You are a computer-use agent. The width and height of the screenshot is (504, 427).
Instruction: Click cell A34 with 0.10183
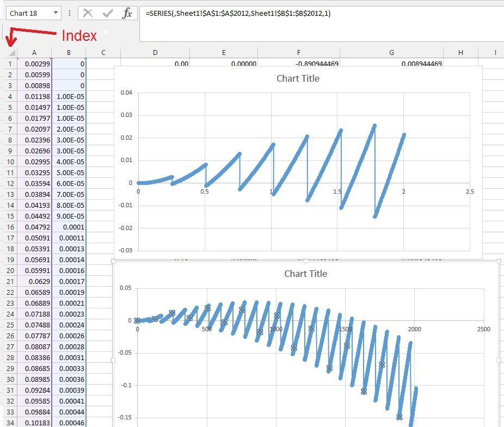pos(34,423)
